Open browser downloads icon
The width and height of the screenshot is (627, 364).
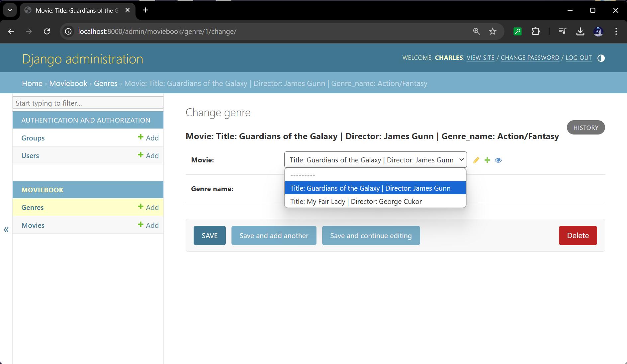(580, 32)
